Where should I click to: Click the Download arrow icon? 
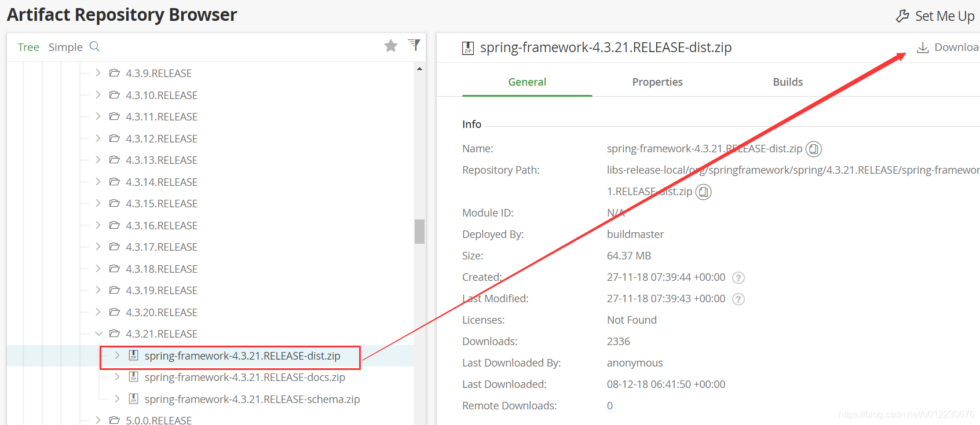tap(923, 47)
